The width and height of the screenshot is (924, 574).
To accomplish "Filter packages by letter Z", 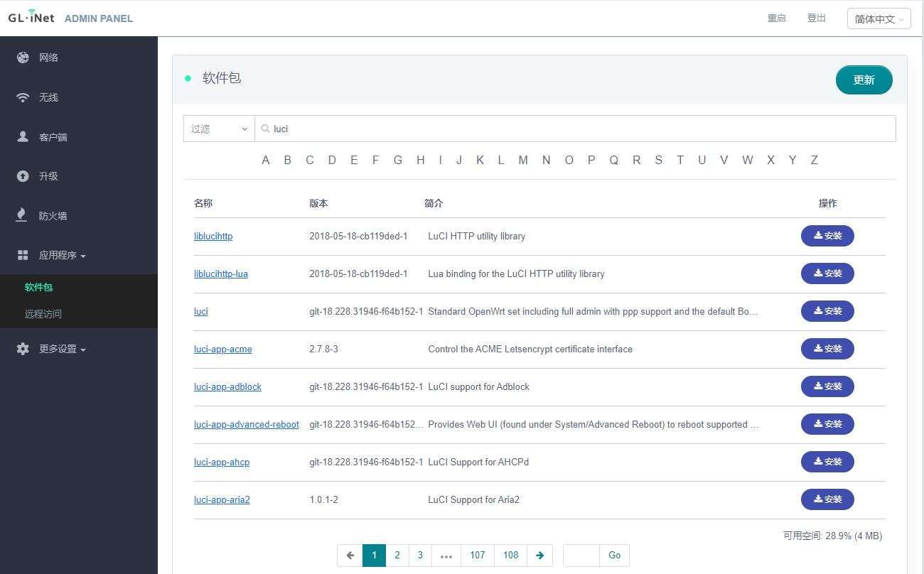I will point(815,160).
